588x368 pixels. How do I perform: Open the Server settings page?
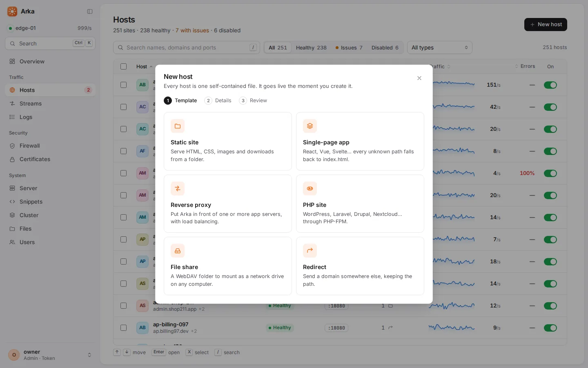[x=50, y=188]
